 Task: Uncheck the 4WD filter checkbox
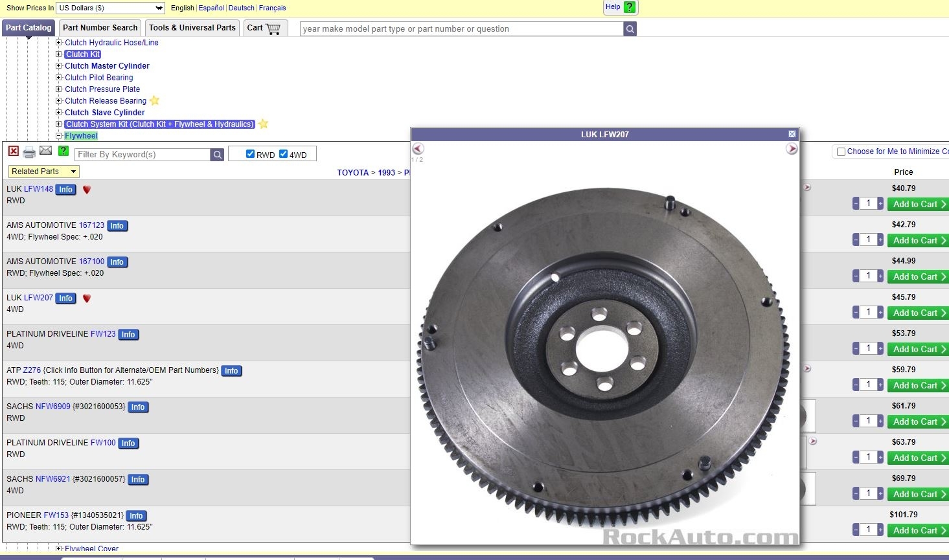[283, 154]
